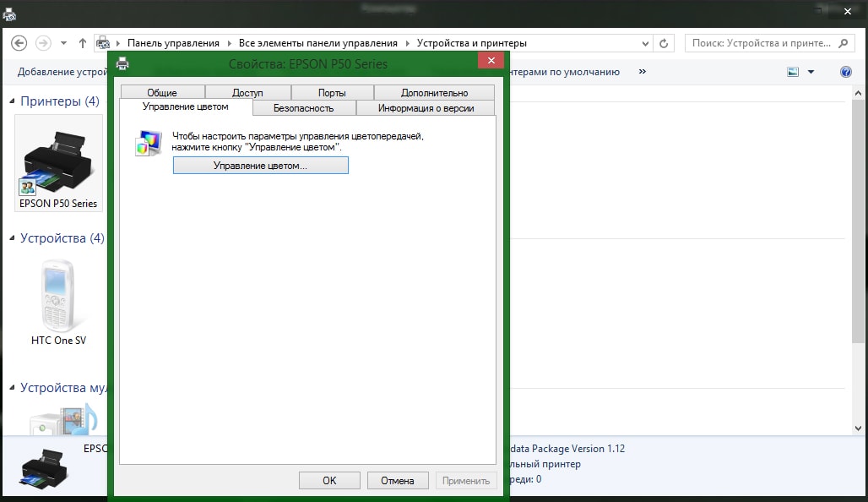Go back in Explorer window
Screen dimensions: 868x502
(x=19, y=42)
